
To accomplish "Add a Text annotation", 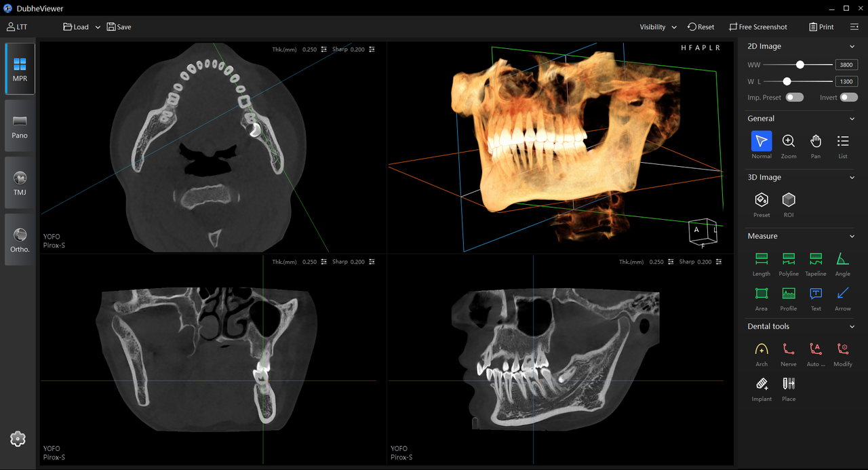I will 816,293.
